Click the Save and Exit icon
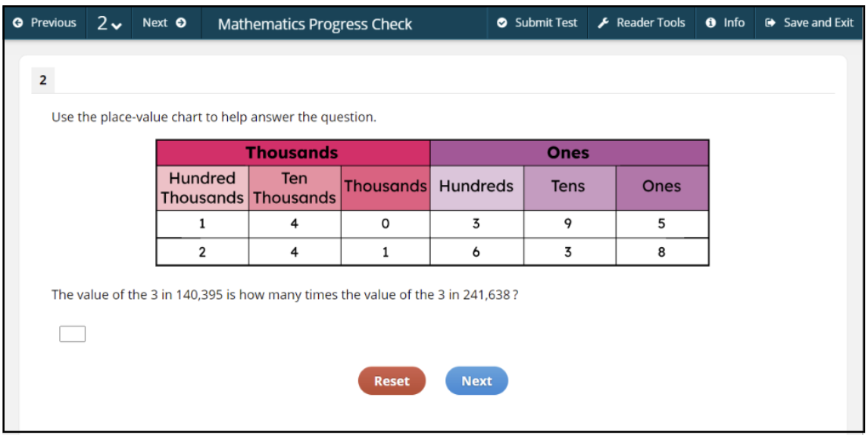Viewport: 868px width, 435px height. tap(770, 23)
